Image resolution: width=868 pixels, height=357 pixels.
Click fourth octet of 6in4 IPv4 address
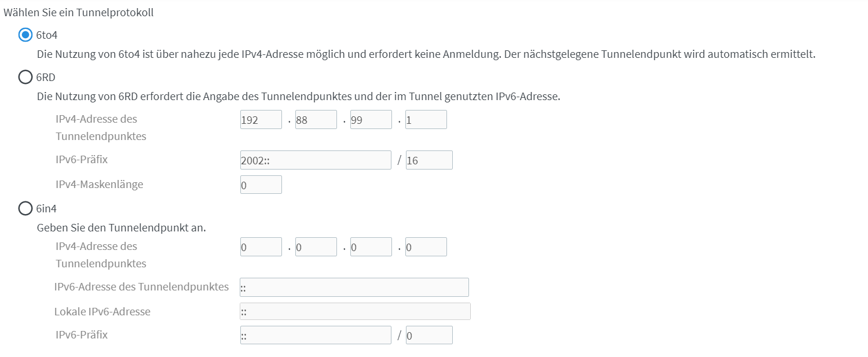point(426,247)
